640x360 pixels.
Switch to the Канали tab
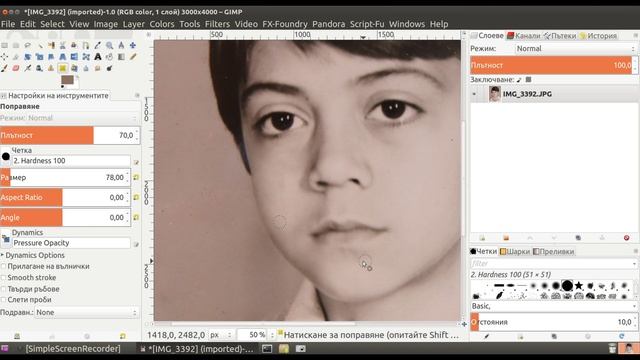(x=524, y=36)
